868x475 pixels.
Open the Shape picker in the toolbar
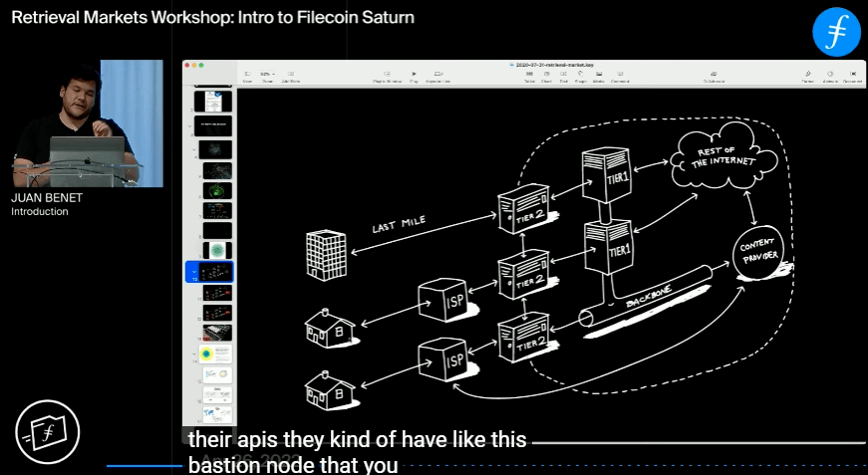click(580, 75)
